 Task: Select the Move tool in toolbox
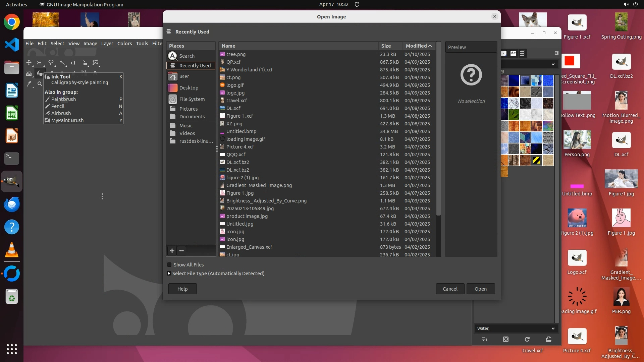point(29,63)
